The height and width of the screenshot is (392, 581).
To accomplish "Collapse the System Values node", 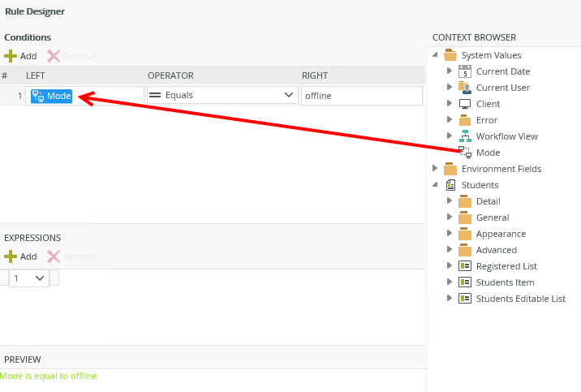I will click(x=435, y=55).
